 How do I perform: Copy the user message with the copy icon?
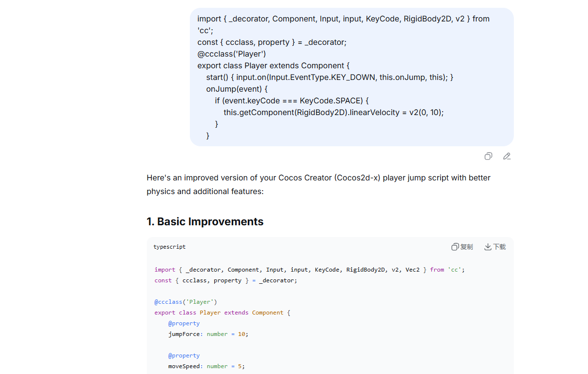click(488, 156)
